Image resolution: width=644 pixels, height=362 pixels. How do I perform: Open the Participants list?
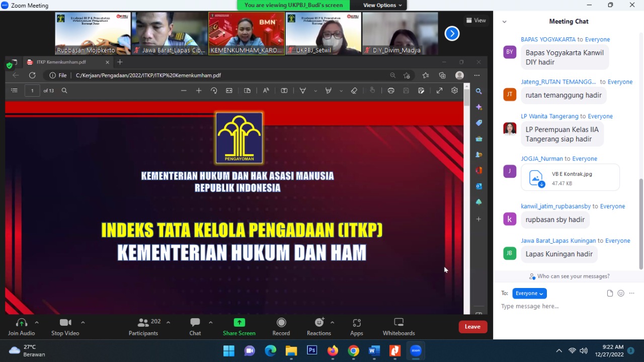143,327
